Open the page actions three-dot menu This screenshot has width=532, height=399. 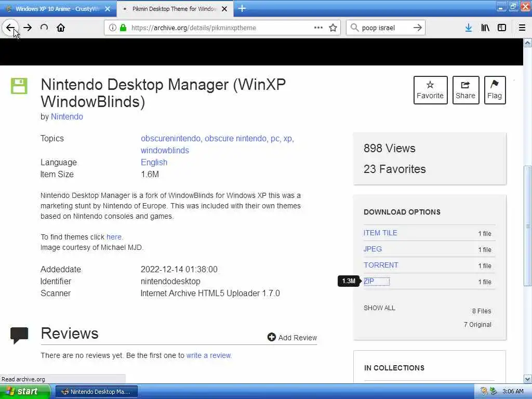(318, 28)
